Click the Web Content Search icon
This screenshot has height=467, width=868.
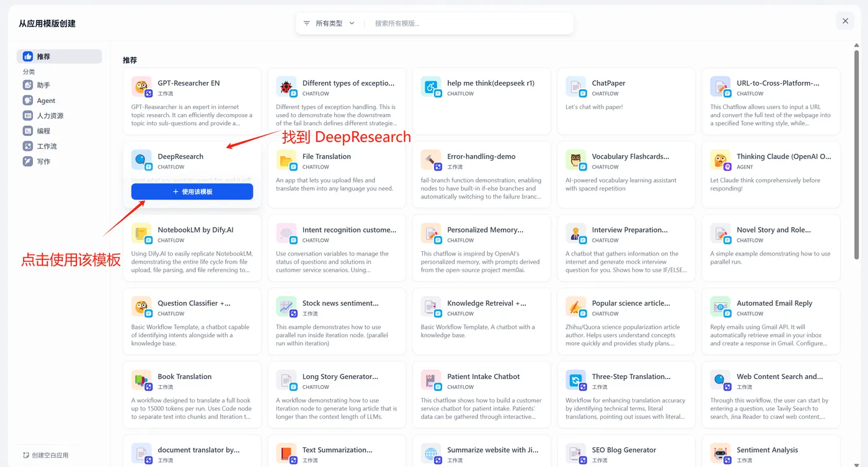click(x=720, y=380)
